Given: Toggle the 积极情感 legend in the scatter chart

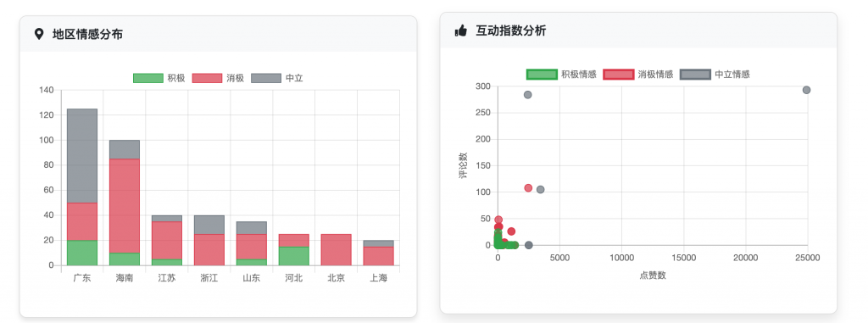Looking at the screenshot, I should point(561,75).
